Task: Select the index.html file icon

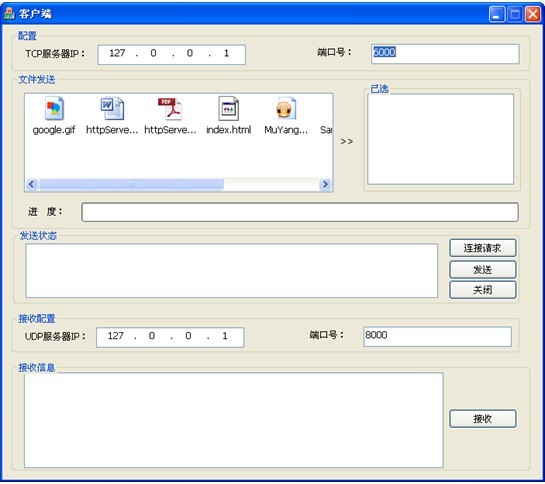Action: pos(228,108)
